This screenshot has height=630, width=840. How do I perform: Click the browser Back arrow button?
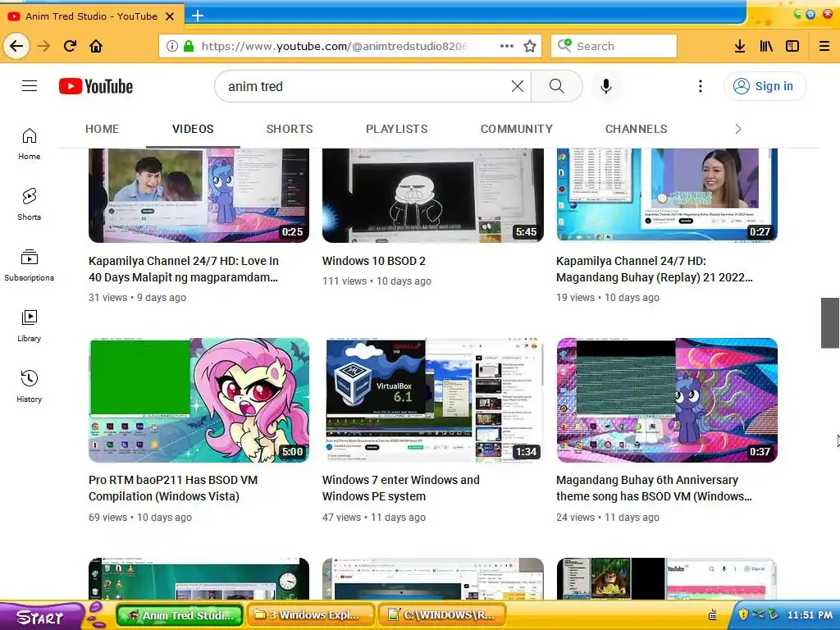tap(16, 46)
